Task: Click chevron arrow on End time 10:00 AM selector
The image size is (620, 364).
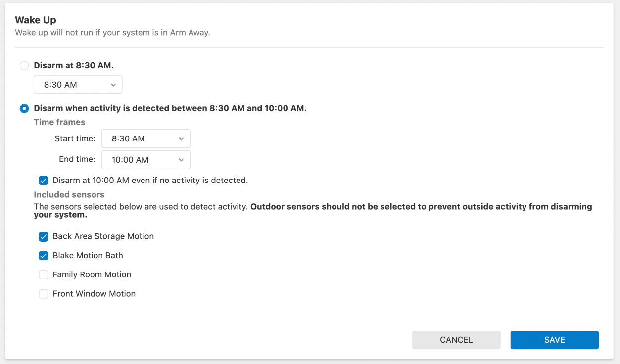Action: point(181,160)
